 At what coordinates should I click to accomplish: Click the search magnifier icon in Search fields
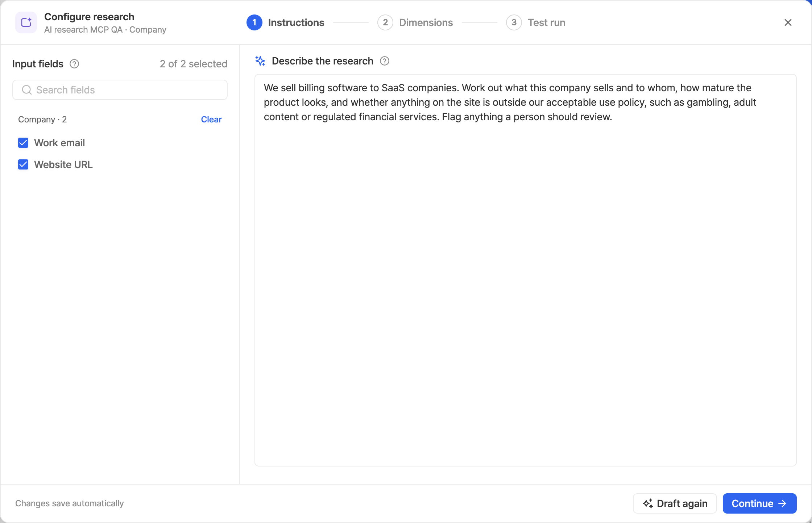27,90
